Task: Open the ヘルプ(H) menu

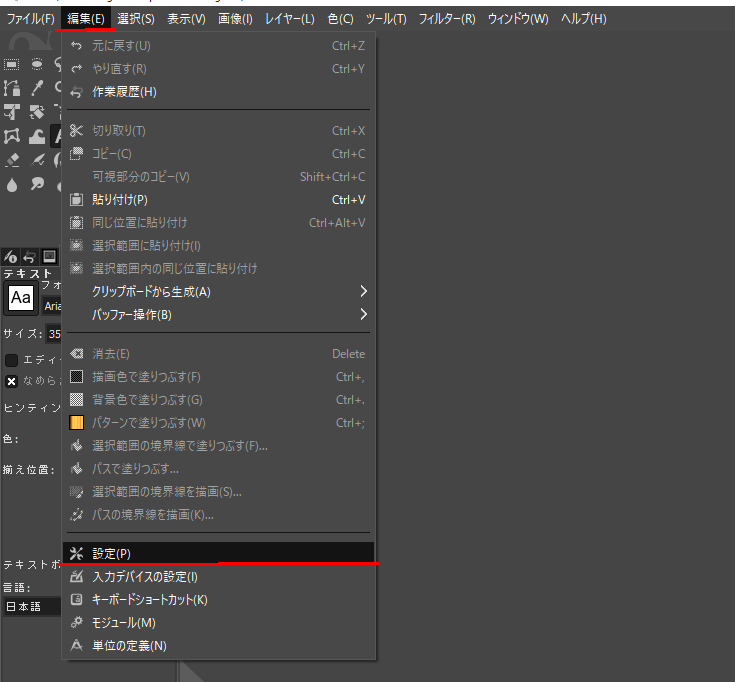Action: click(584, 19)
